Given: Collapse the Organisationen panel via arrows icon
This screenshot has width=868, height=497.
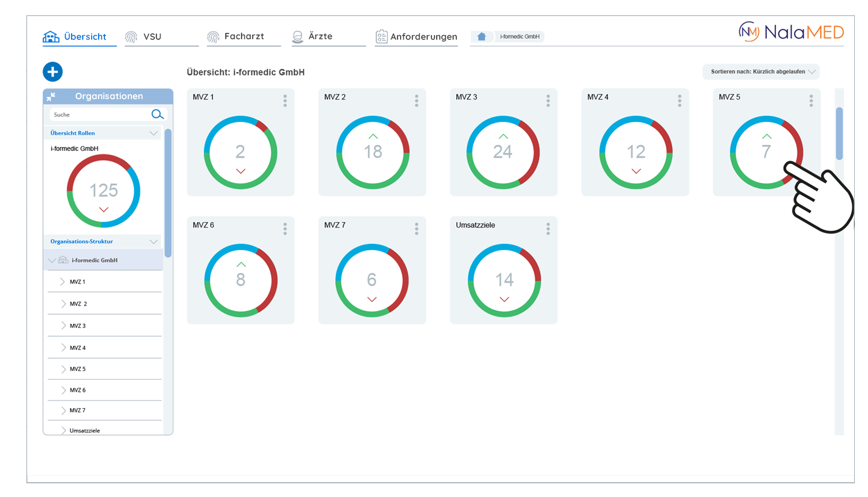Looking at the screenshot, I should click(51, 97).
